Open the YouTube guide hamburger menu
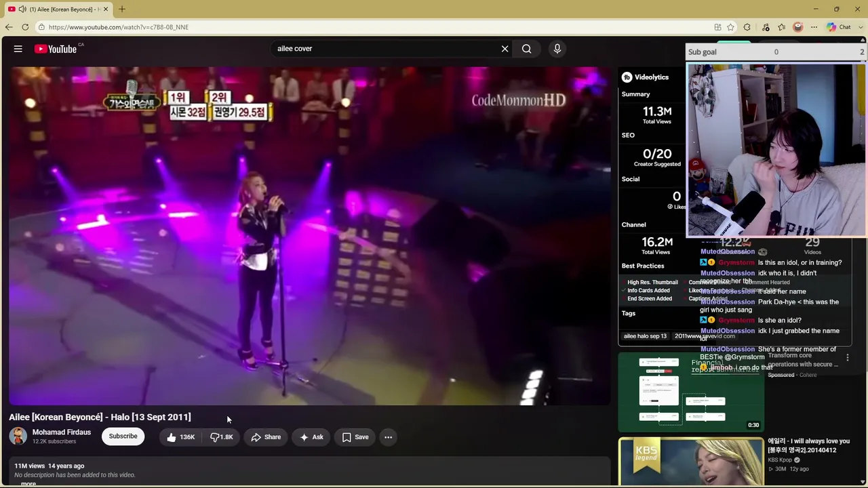The width and height of the screenshot is (868, 488). click(18, 49)
